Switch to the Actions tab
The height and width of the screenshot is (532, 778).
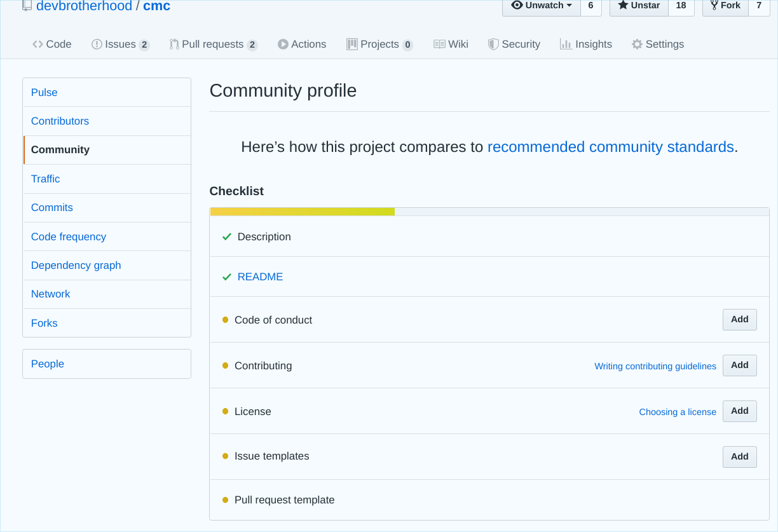tap(302, 44)
